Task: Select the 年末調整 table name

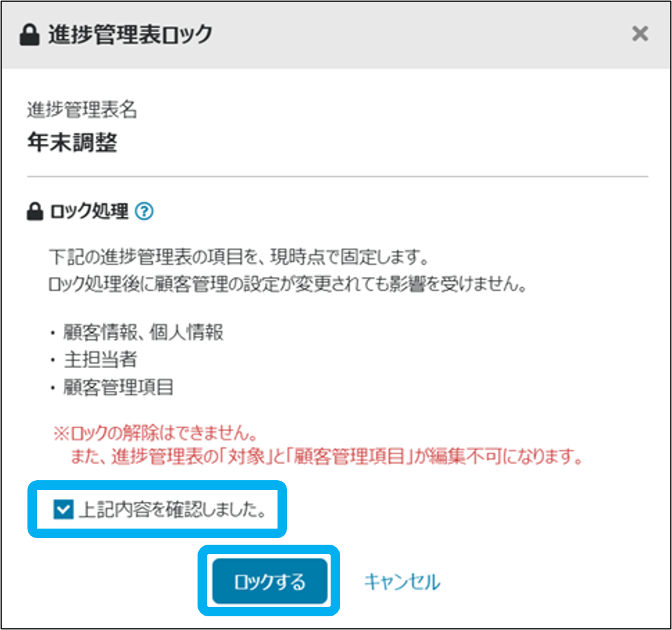Action: pos(72,143)
